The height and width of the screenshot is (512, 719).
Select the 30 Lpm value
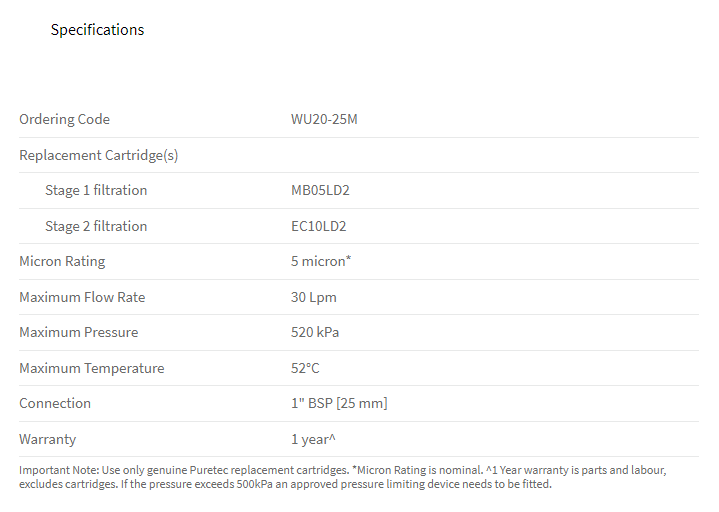click(314, 297)
